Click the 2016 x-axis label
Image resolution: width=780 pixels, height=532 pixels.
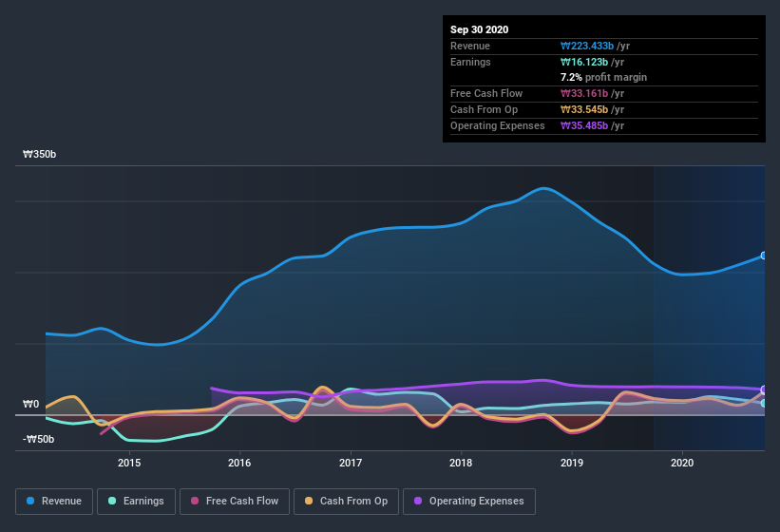pyautogui.click(x=239, y=463)
